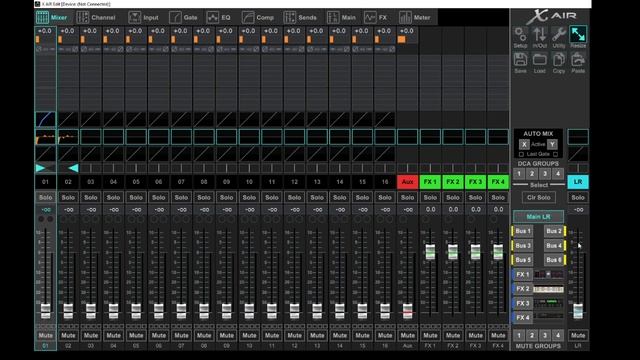Click Solo on LR main strip
This screenshot has height=360, width=640.
tap(578, 198)
